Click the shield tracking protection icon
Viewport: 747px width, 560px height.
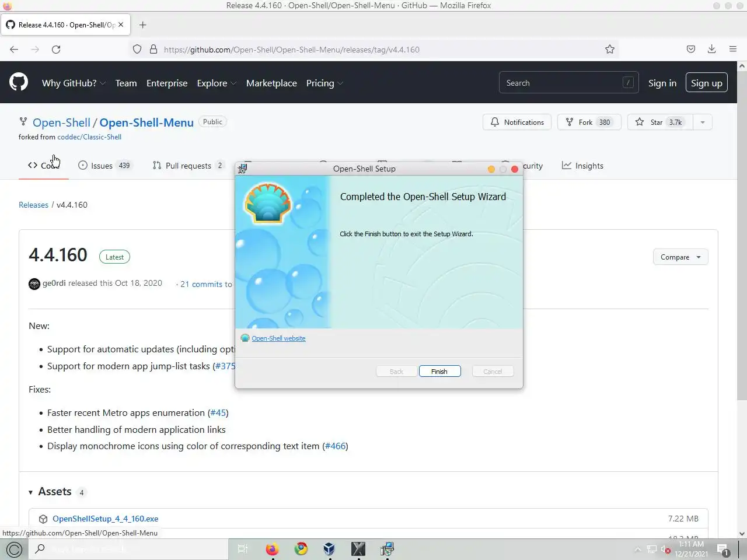coord(137,50)
